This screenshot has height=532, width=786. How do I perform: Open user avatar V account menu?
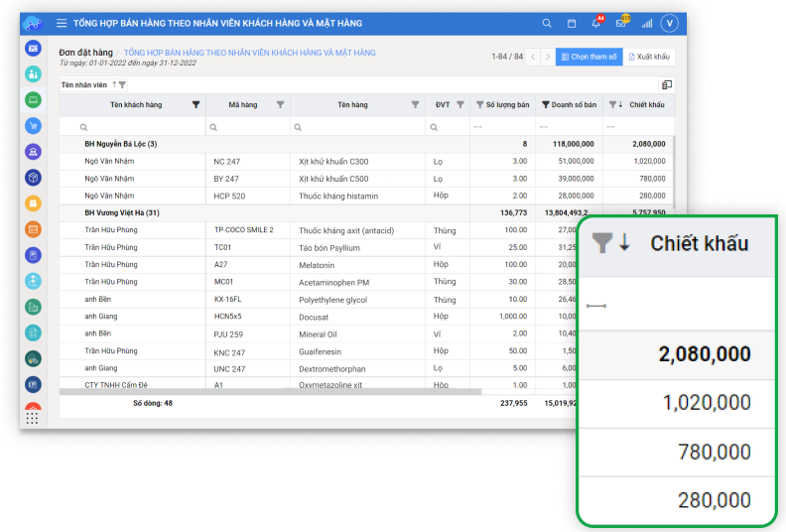(669, 23)
